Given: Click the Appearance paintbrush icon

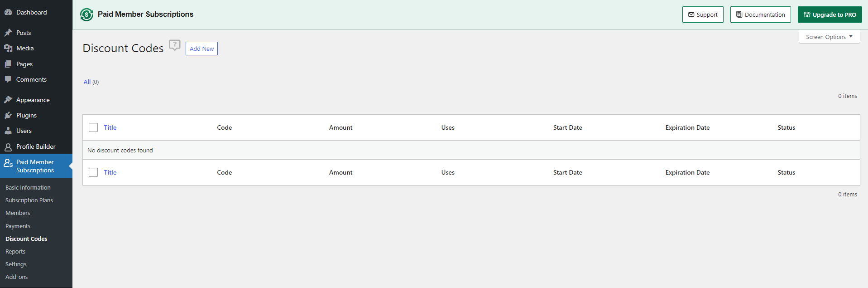Looking at the screenshot, I should pos(8,100).
